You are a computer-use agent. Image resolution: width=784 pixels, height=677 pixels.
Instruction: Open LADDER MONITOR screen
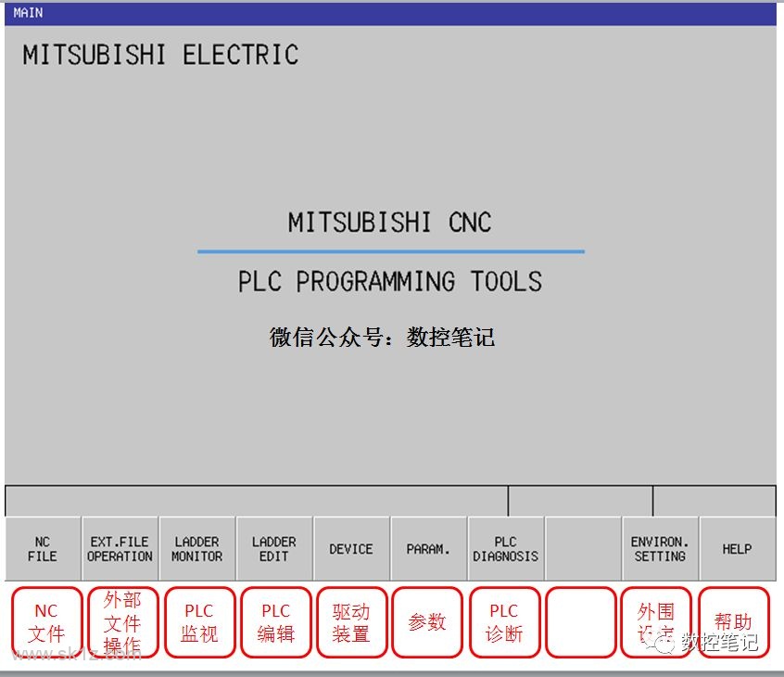(x=197, y=549)
